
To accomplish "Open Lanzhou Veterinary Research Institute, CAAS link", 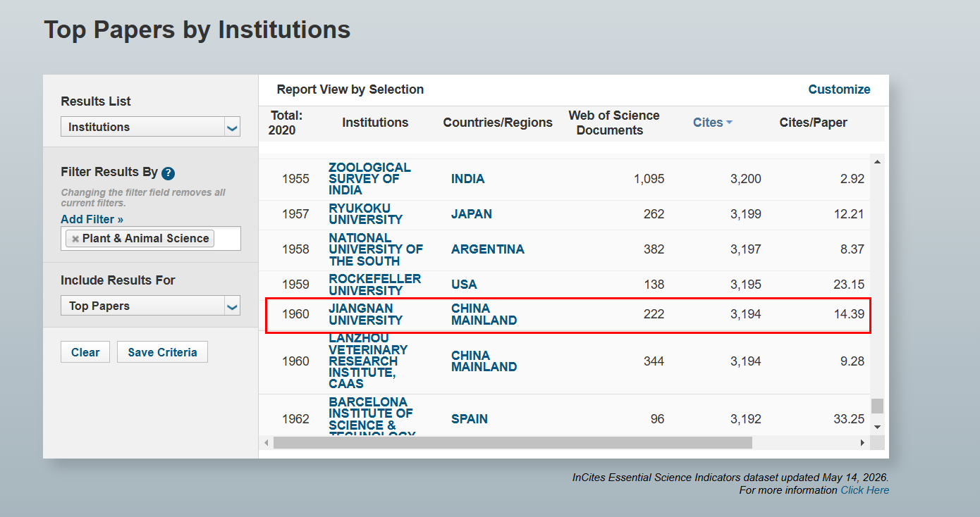I will point(368,361).
